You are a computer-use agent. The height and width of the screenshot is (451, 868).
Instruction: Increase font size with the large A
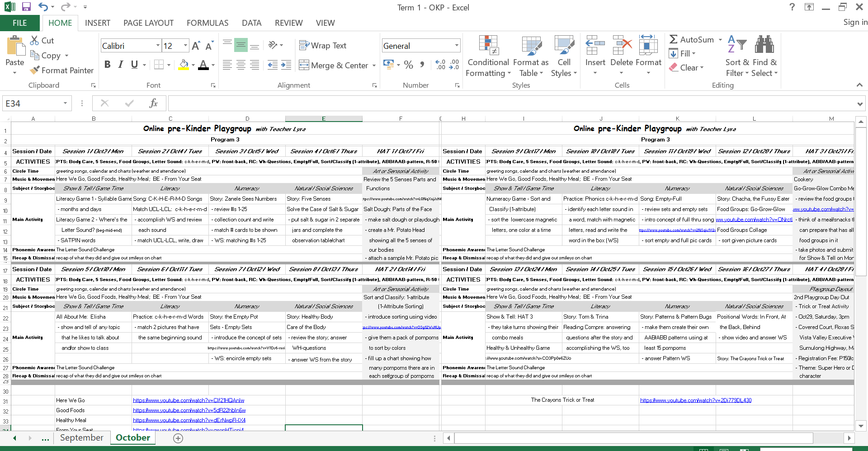(x=196, y=46)
